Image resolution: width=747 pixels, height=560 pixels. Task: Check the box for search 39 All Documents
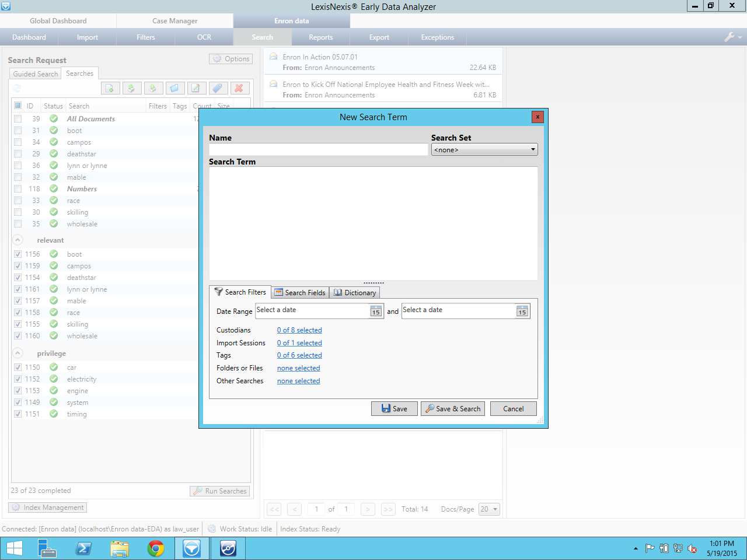(18, 119)
